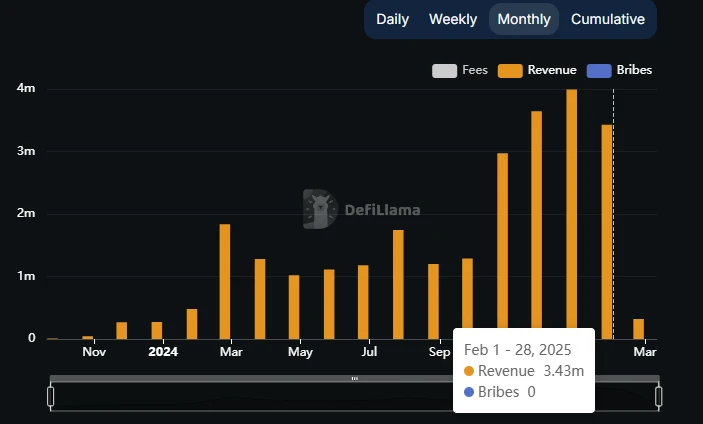Click the February 2025 revenue bar
The image size is (703, 424).
[607, 231]
